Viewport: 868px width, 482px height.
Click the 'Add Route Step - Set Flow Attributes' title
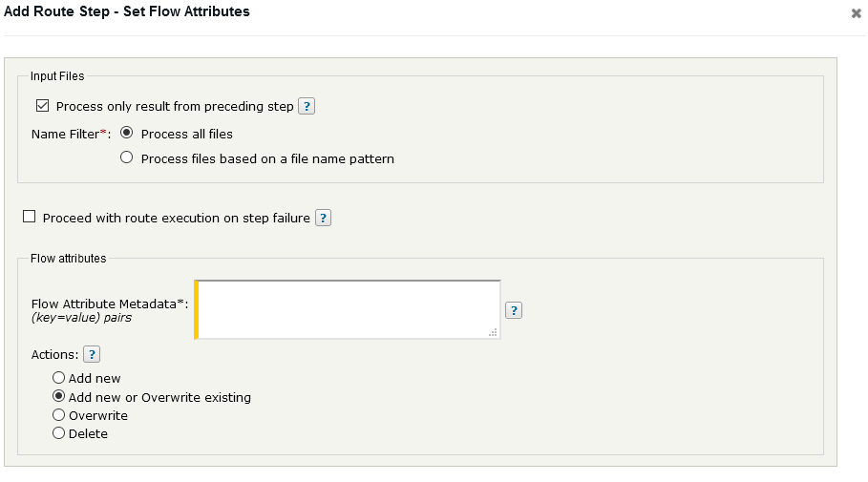127,12
